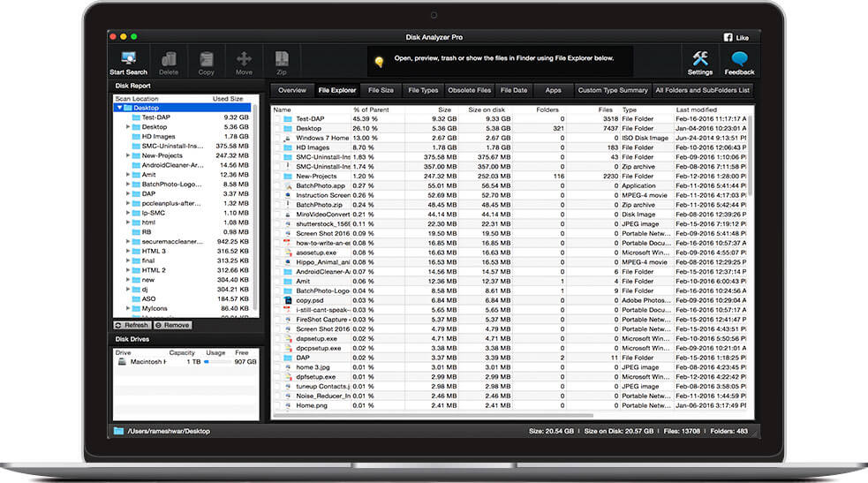
Task: Open the Feedback speech bubble
Action: (x=740, y=58)
